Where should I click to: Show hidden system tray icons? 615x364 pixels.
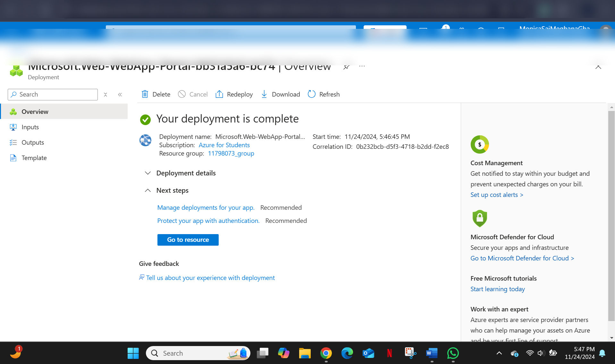pos(499,353)
